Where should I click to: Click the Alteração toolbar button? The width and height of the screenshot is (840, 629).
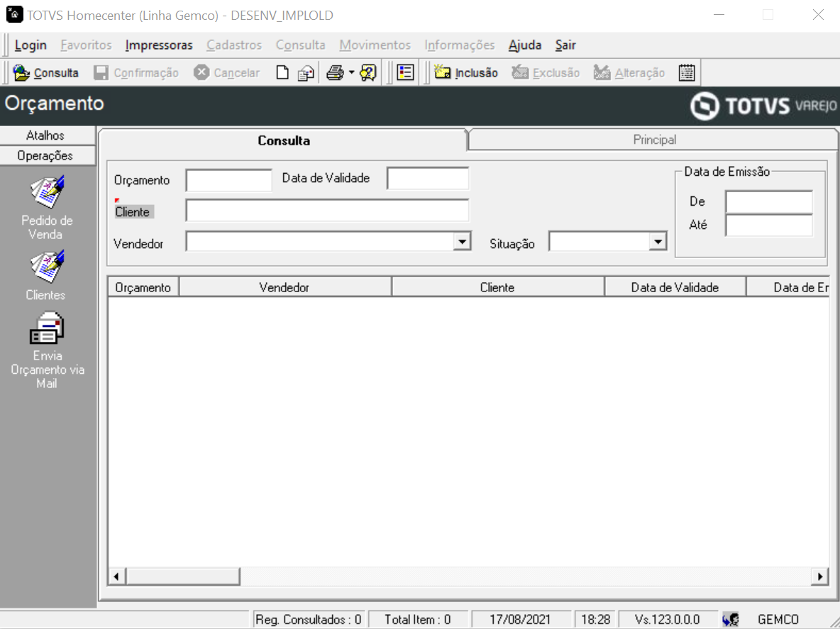629,73
